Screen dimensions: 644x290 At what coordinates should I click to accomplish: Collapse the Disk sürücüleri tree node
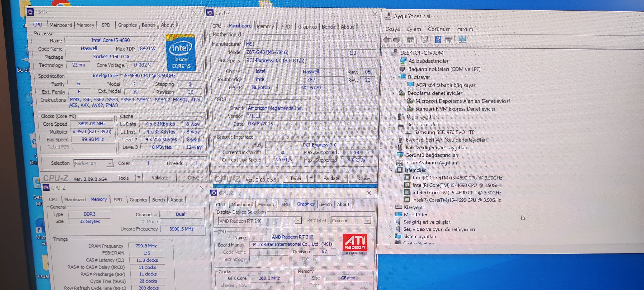[x=393, y=124]
